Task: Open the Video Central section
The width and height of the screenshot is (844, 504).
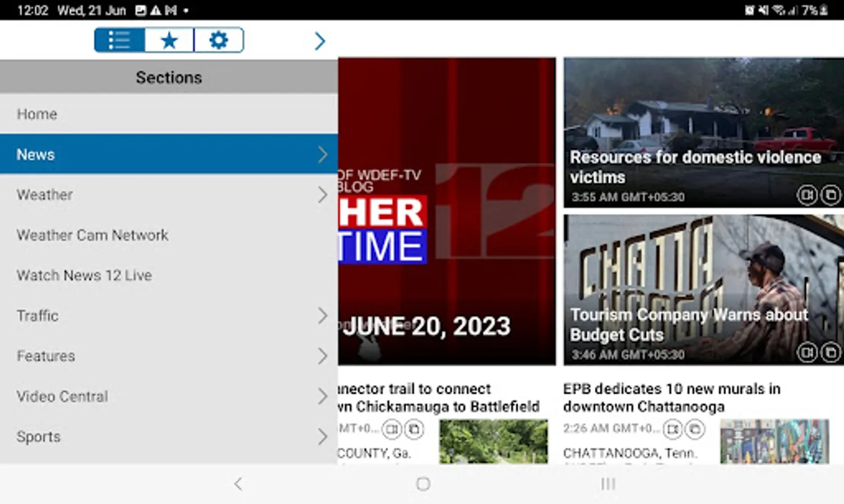Action: (x=169, y=396)
